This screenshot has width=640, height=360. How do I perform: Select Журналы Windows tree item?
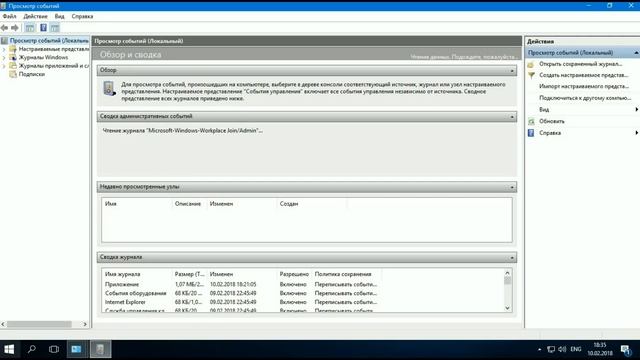43,58
